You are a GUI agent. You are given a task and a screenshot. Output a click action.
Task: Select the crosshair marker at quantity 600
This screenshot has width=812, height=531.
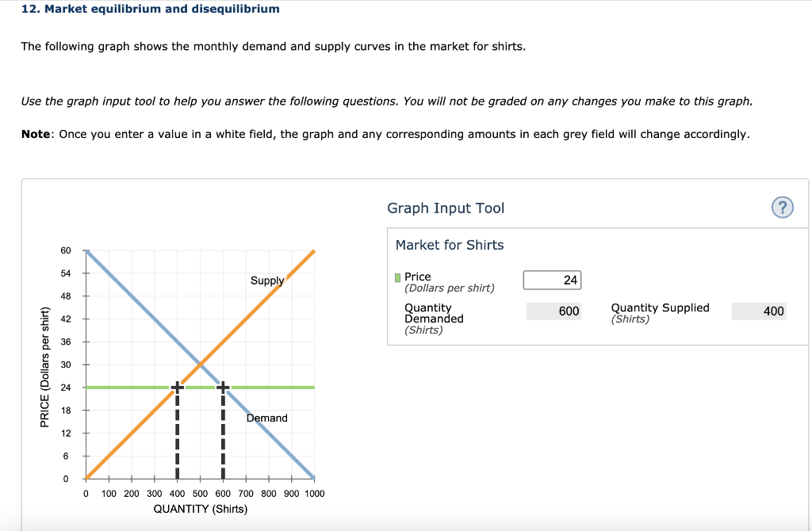coord(222,387)
